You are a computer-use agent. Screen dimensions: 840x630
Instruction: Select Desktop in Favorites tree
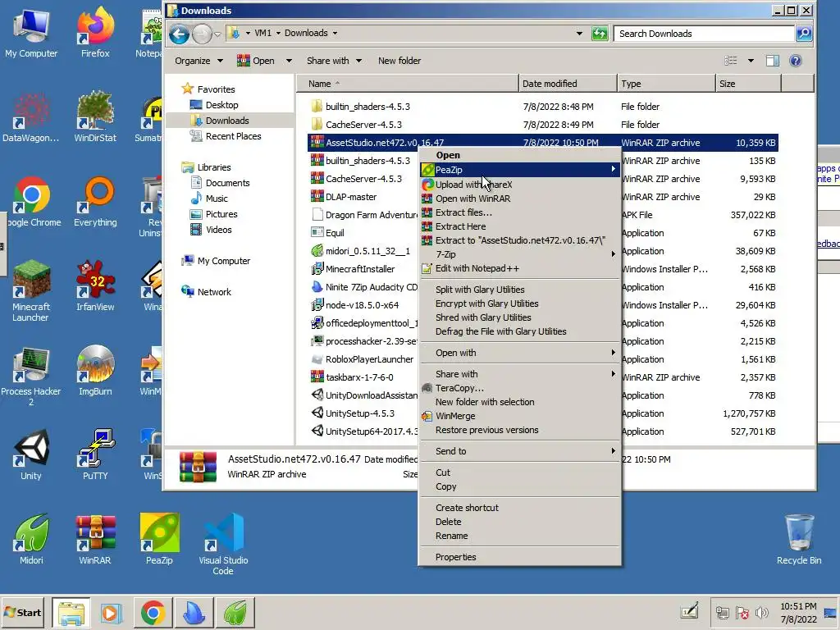221,105
